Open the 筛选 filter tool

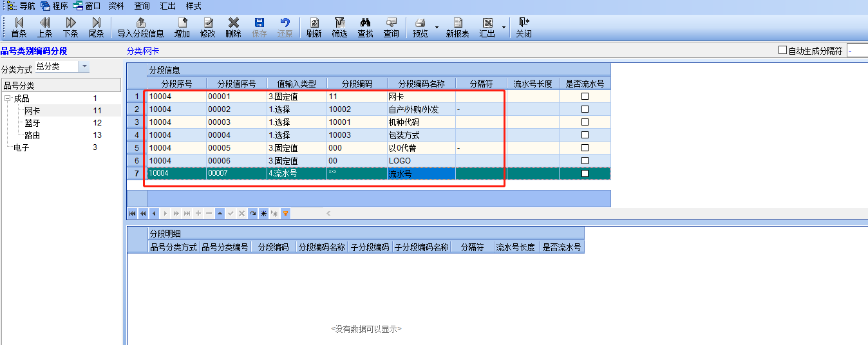340,28
